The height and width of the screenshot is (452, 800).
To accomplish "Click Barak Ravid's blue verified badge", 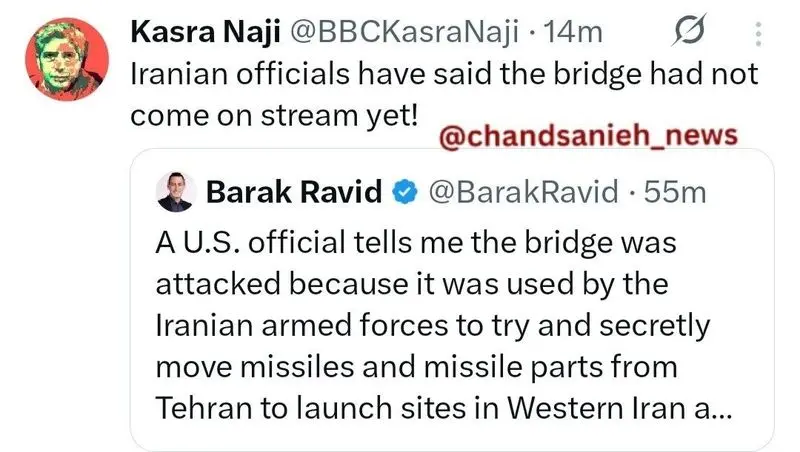I will click(405, 193).
